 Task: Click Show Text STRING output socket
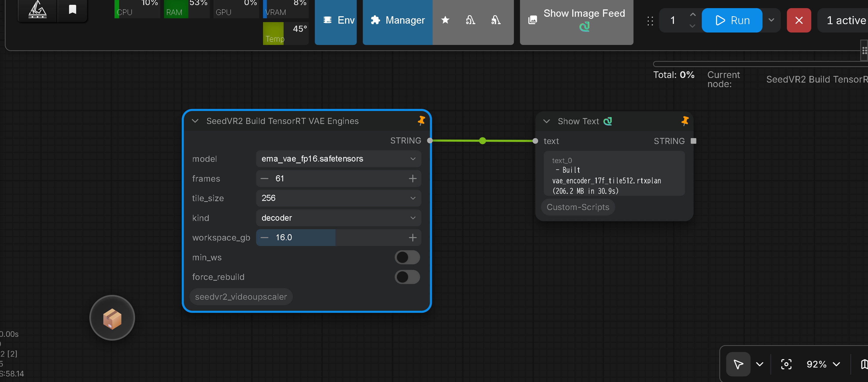[x=693, y=141]
